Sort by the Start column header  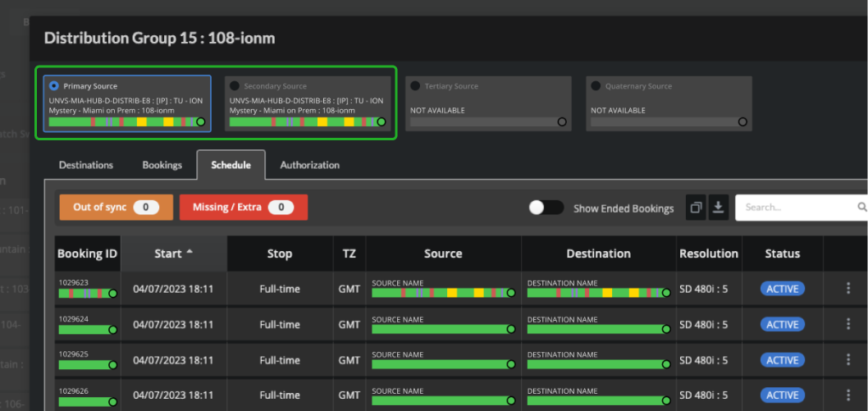pyautogui.click(x=174, y=253)
